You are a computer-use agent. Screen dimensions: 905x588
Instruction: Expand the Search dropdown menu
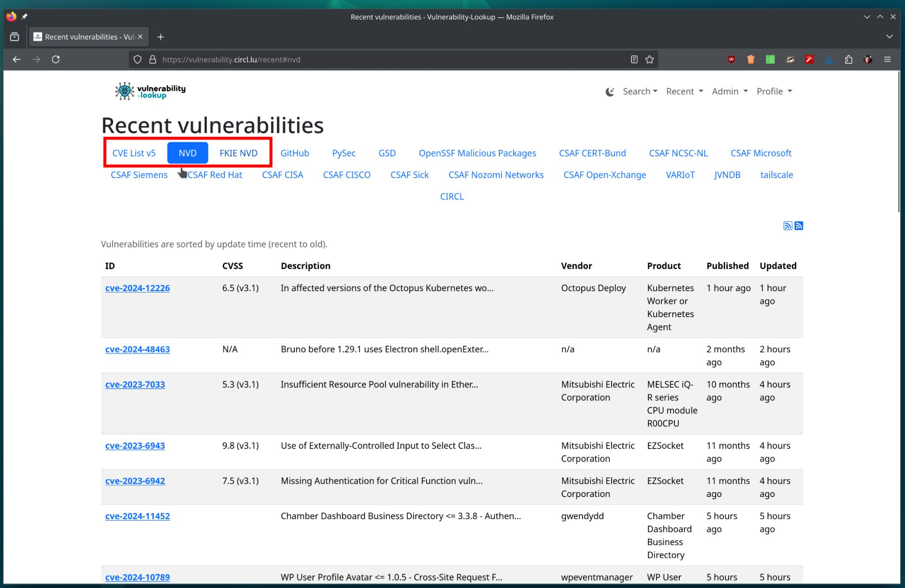(x=640, y=91)
